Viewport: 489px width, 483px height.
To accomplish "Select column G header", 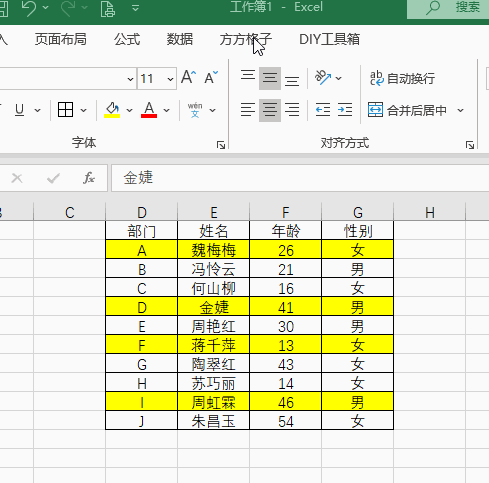I will (358, 212).
